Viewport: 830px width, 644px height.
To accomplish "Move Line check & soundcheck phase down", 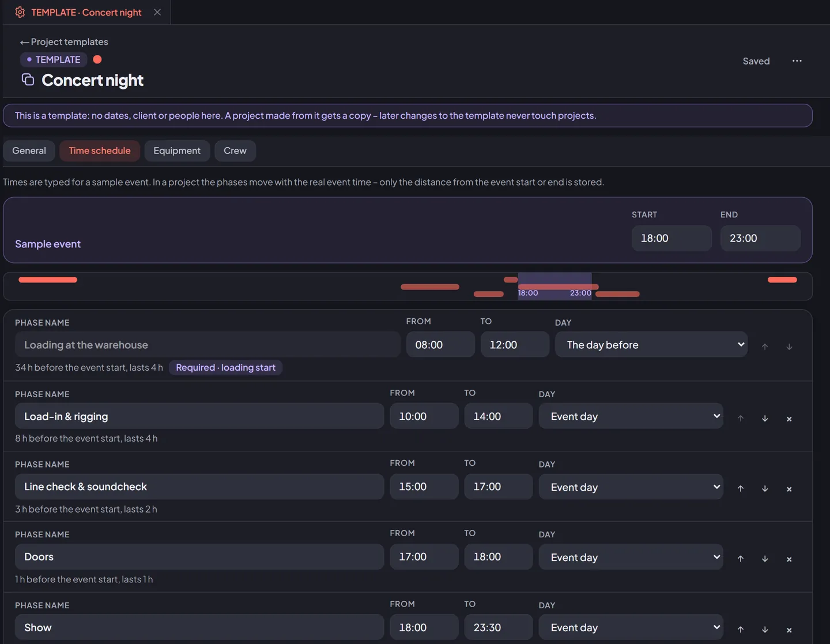I will [x=765, y=488].
